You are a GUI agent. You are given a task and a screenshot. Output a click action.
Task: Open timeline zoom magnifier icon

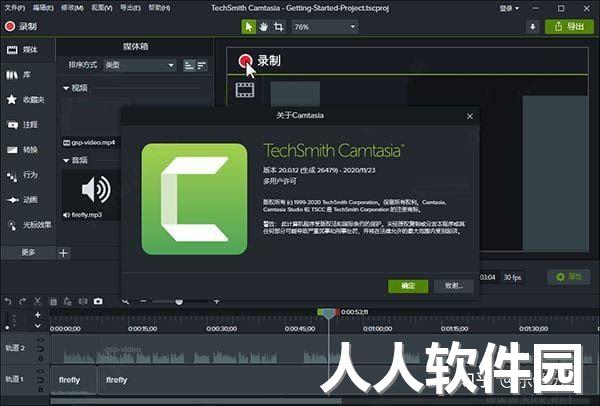125,302
